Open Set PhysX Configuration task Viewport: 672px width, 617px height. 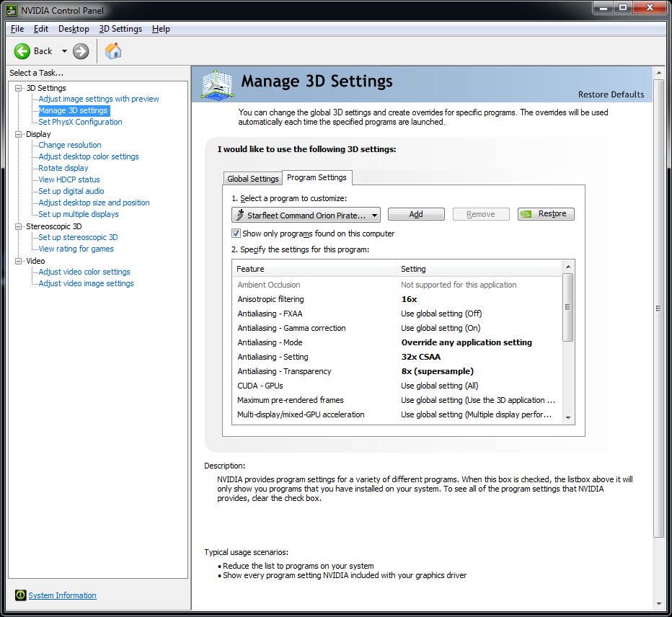point(80,122)
